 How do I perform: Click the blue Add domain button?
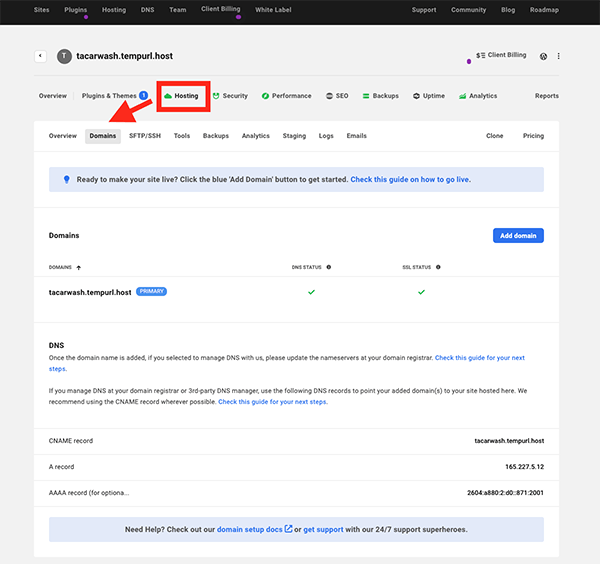pos(518,236)
